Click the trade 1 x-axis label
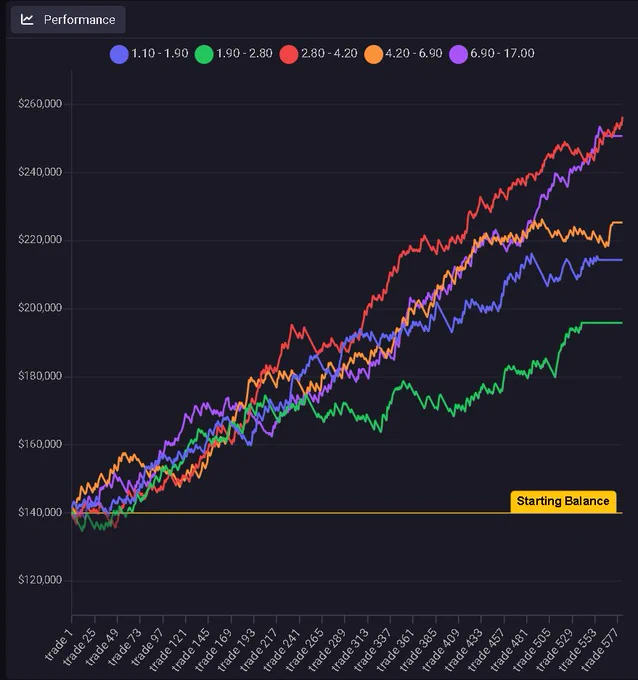 (58, 643)
